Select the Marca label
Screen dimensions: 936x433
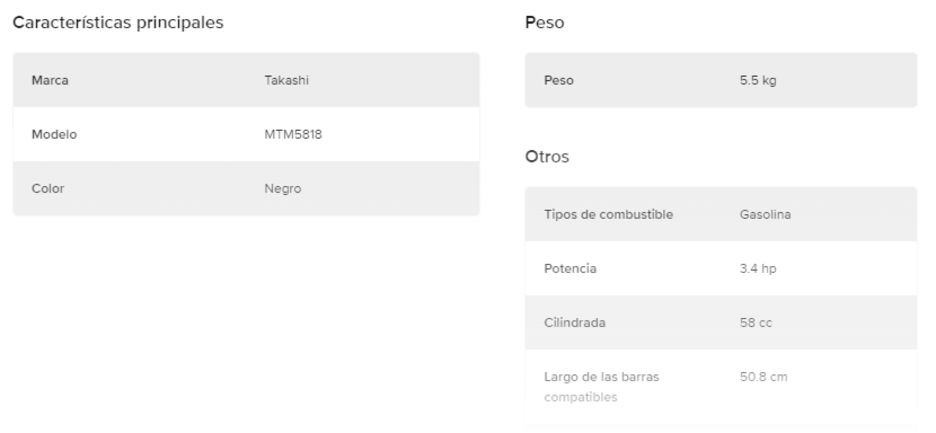50,80
